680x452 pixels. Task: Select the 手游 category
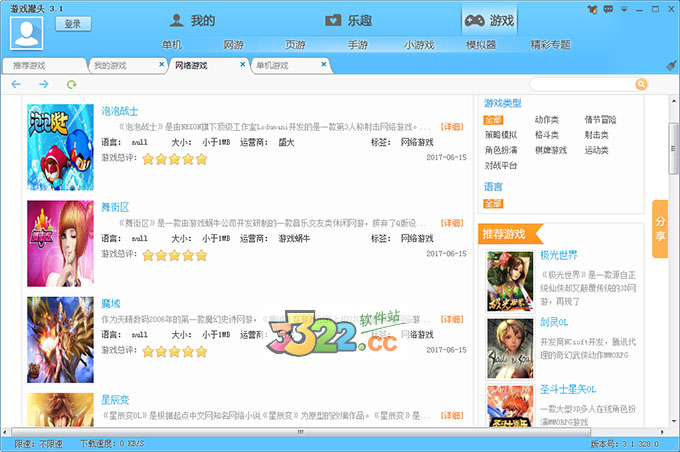coord(358,45)
